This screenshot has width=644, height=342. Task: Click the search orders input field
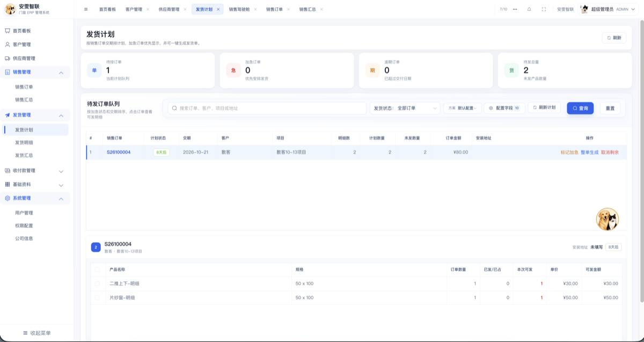point(267,108)
